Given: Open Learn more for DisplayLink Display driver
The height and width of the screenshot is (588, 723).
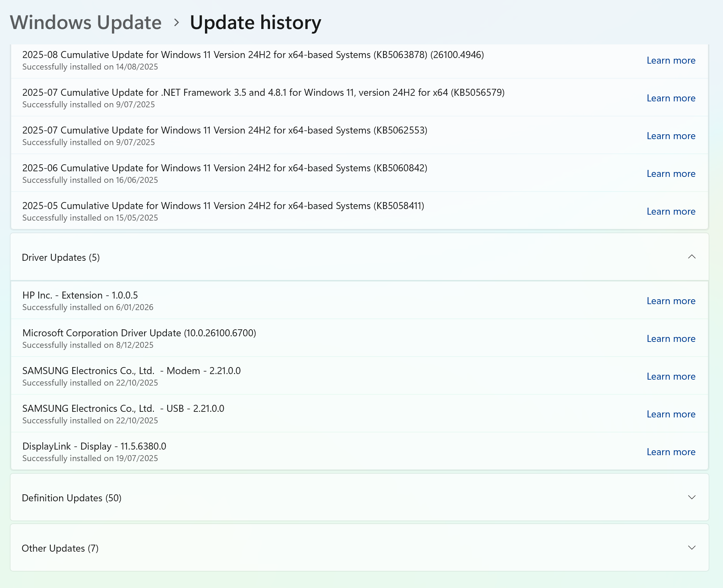Looking at the screenshot, I should (x=671, y=452).
